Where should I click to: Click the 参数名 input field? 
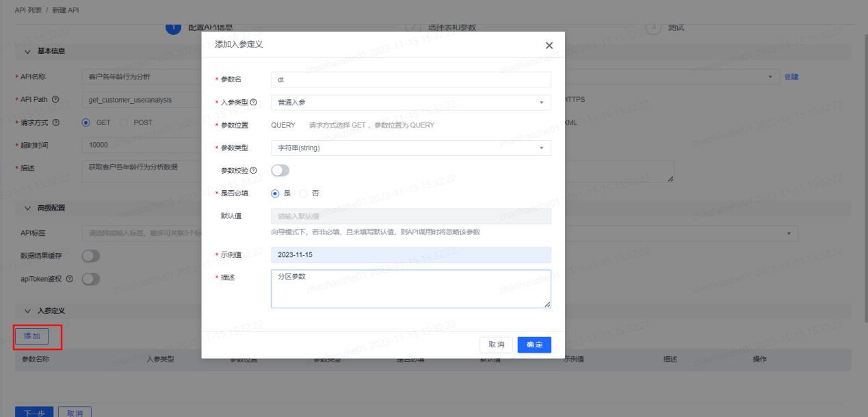(x=411, y=79)
